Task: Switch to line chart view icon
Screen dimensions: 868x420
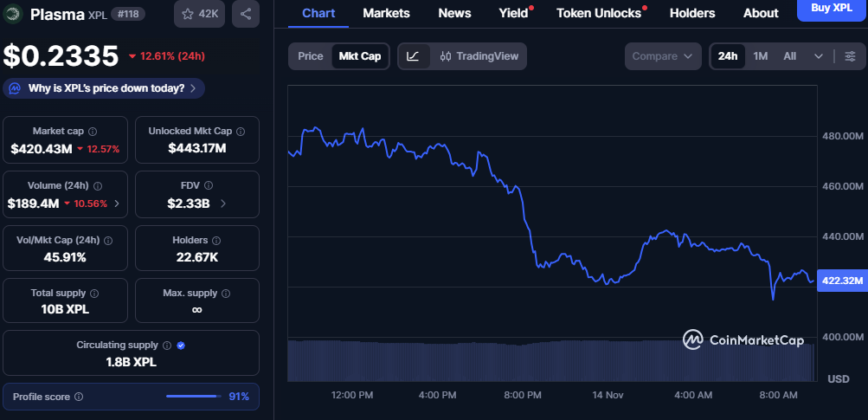Action: pyautogui.click(x=413, y=56)
